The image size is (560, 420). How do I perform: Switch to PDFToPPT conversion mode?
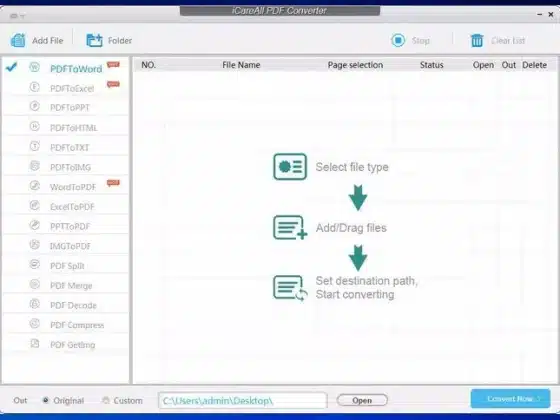70,108
